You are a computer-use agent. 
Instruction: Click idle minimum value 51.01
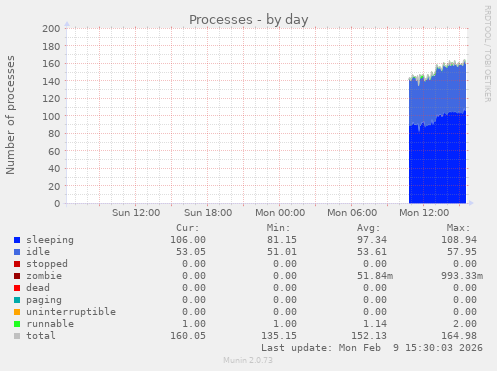tap(282, 252)
